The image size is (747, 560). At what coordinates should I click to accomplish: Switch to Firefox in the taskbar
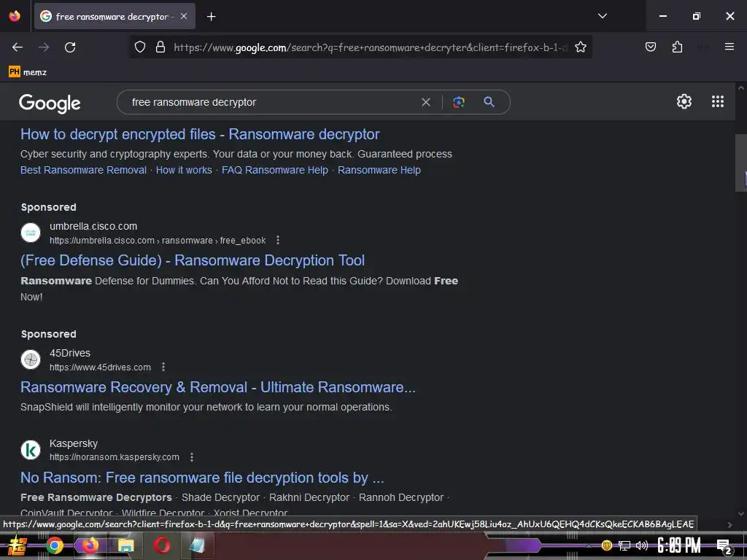click(90, 545)
